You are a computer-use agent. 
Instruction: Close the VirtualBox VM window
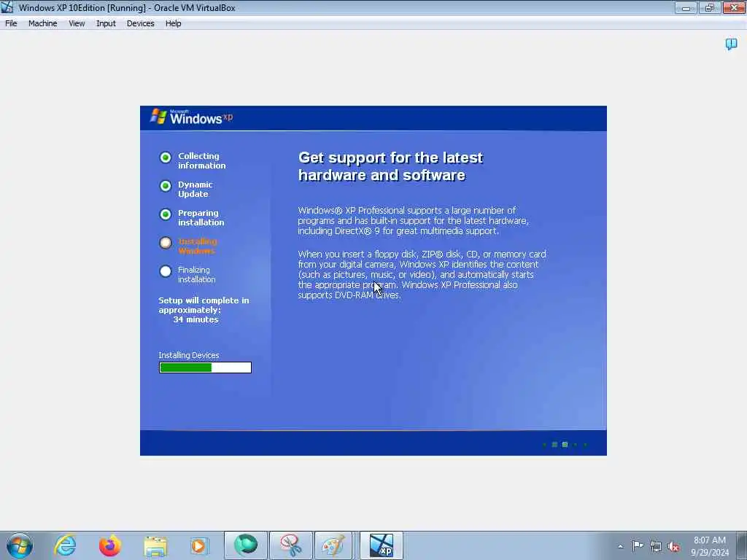pyautogui.click(x=734, y=7)
